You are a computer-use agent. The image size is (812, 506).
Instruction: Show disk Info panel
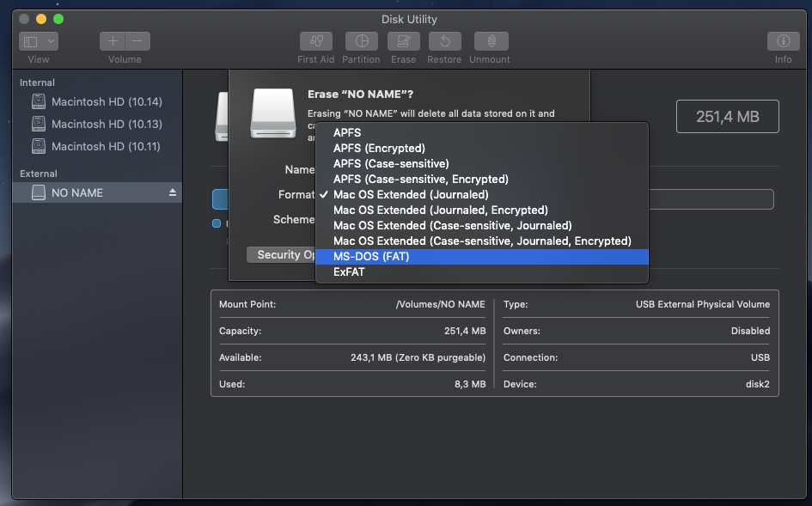pyautogui.click(x=783, y=41)
